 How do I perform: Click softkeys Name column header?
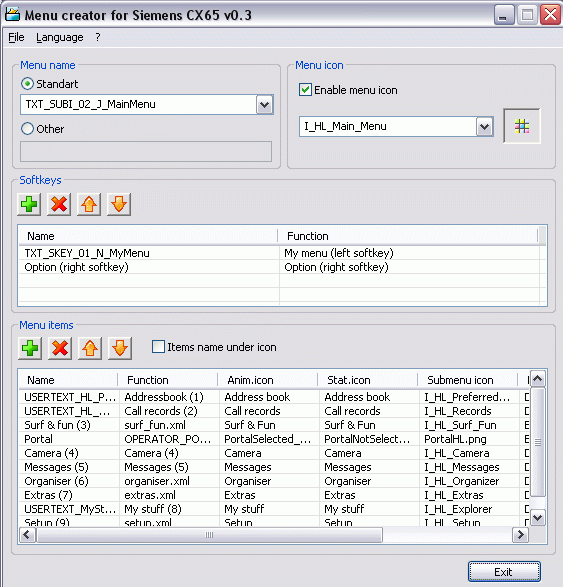pyautogui.click(x=148, y=236)
